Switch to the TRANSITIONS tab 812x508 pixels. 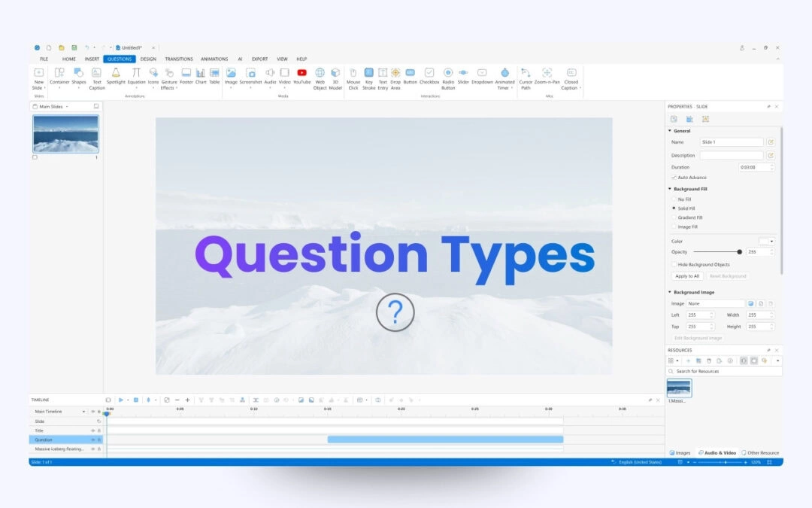coord(179,59)
